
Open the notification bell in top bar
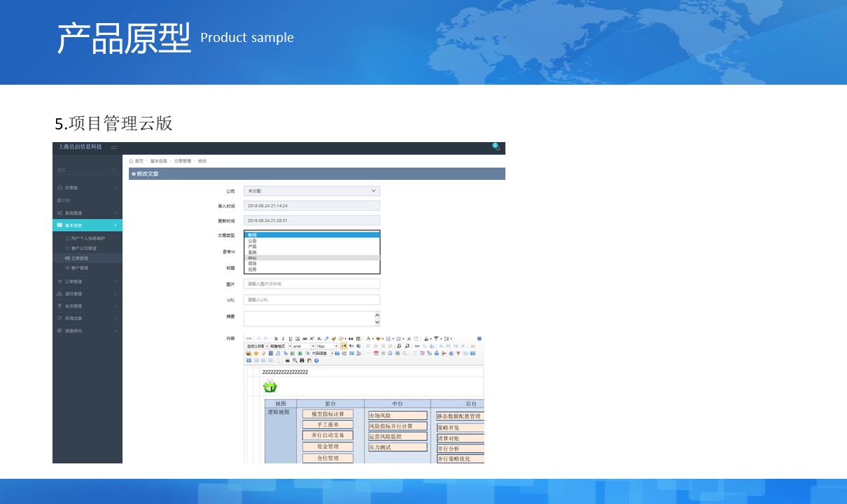(496, 147)
